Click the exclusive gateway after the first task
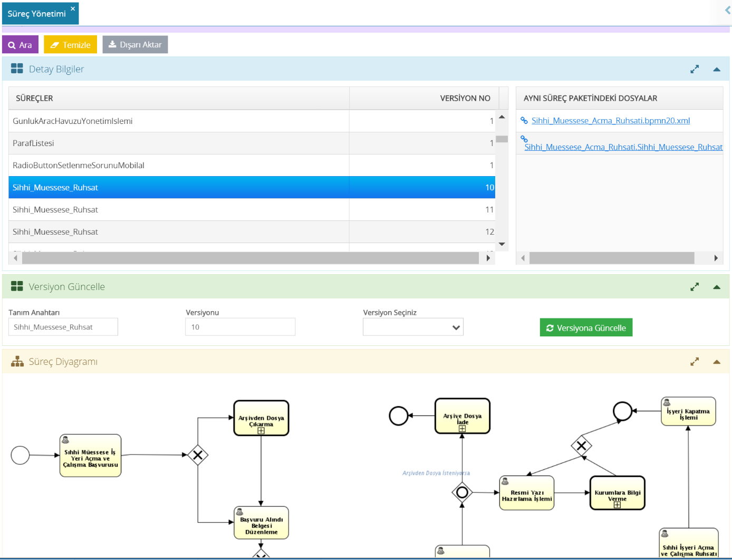This screenshot has height=560, width=732. point(198,455)
